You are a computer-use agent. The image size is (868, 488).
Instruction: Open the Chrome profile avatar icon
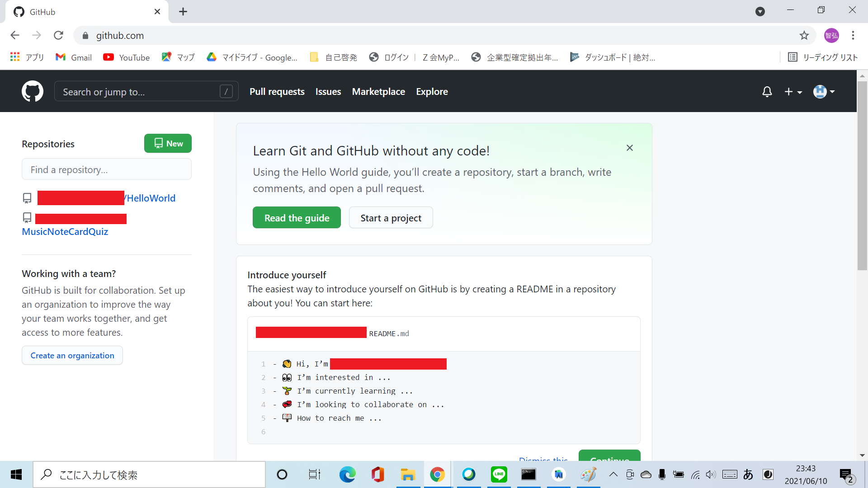tap(831, 36)
